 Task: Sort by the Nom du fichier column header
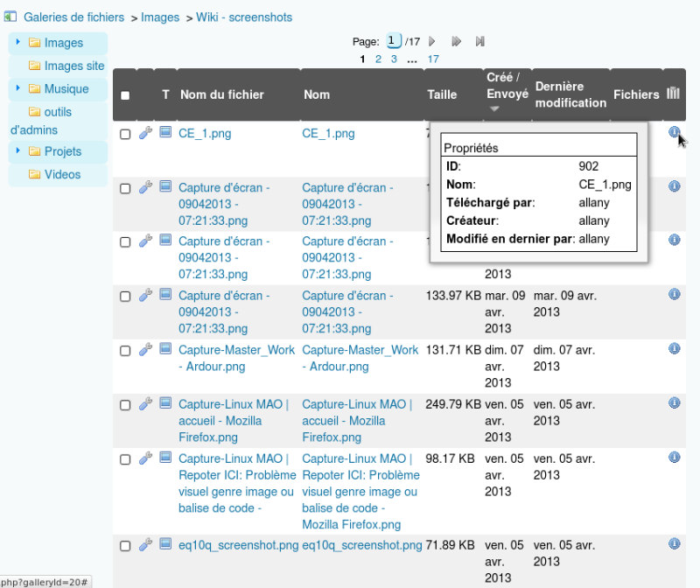pyautogui.click(x=221, y=94)
